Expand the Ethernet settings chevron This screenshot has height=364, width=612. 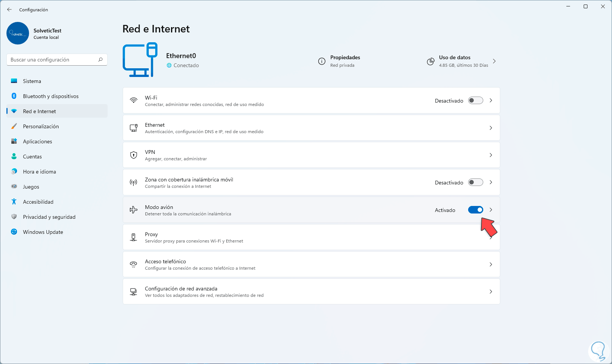pos(491,128)
